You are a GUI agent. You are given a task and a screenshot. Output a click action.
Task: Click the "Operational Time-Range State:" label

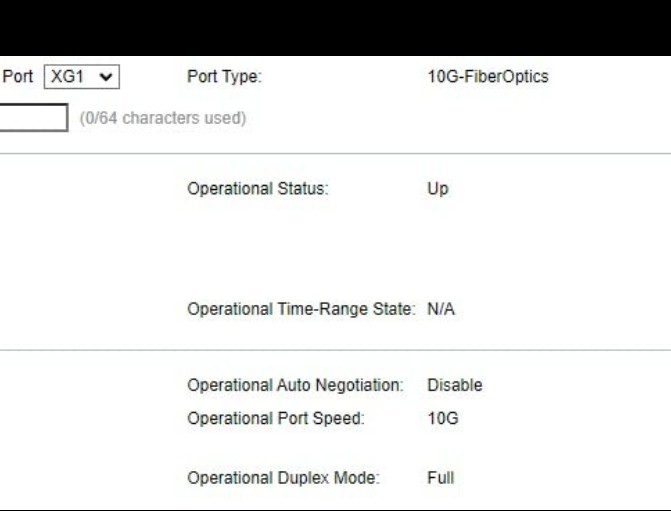click(x=301, y=309)
